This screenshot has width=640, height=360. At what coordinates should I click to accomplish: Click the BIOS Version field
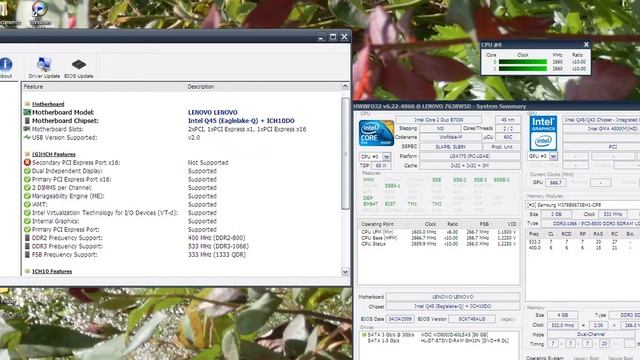(x=472, y=319)
